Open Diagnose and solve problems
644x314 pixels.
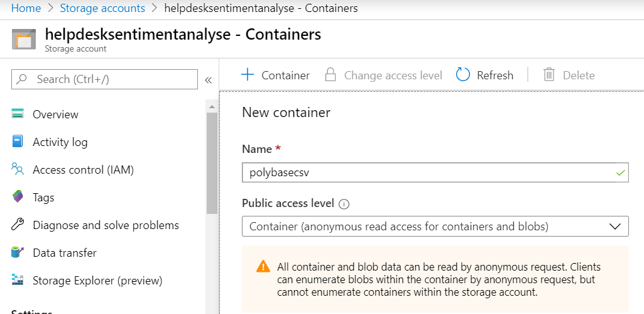(106, 225)
